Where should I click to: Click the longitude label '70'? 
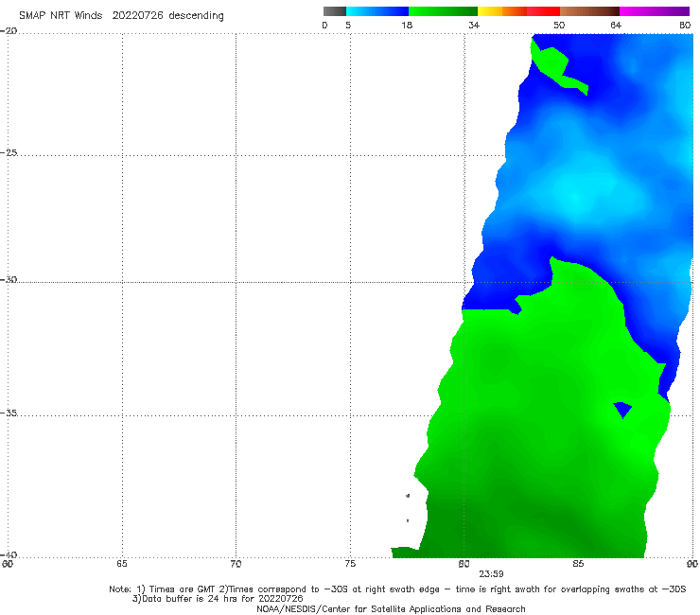(236, 564)
